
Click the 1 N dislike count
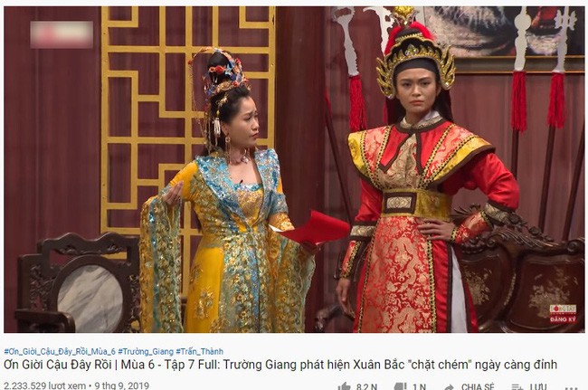pos(419,386)
